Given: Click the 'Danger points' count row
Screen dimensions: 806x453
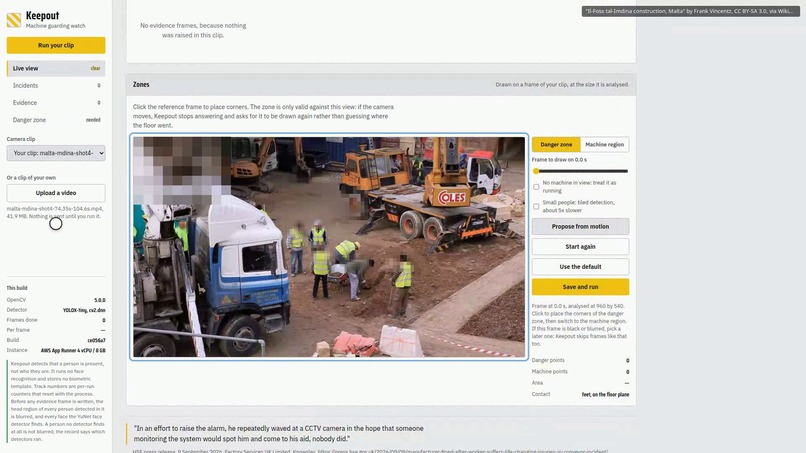Looking at the screenshot, I should click(x=580, y=360).
